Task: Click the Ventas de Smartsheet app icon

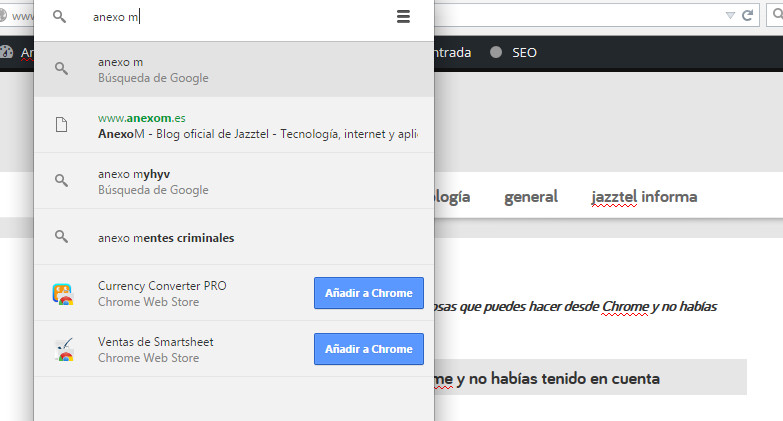Action: point(64,350)
